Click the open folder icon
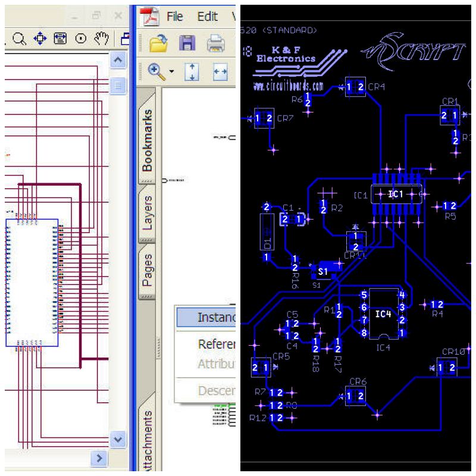This screenshot has width=476, height=476. [159, 43]
